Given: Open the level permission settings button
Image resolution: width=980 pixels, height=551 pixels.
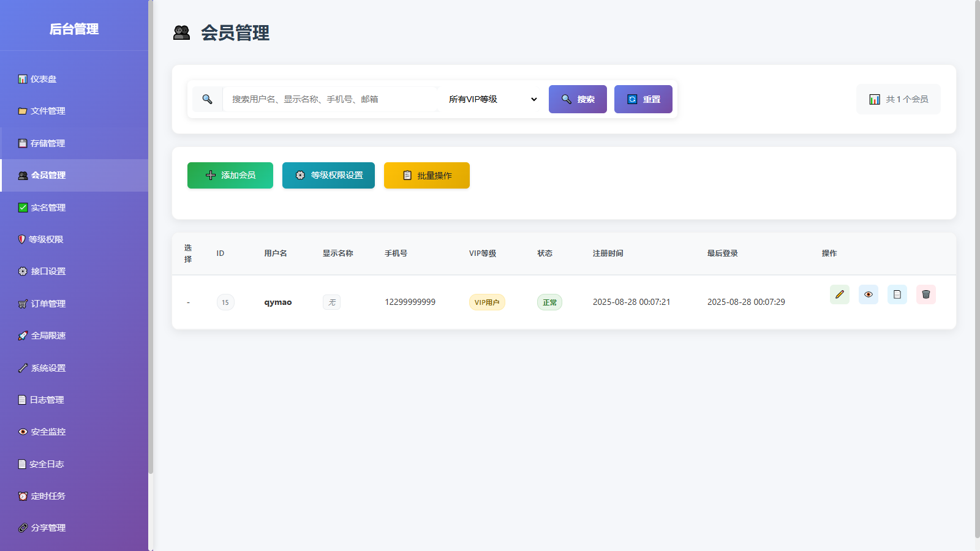Looking at the screenshot, I should (328, 176).
